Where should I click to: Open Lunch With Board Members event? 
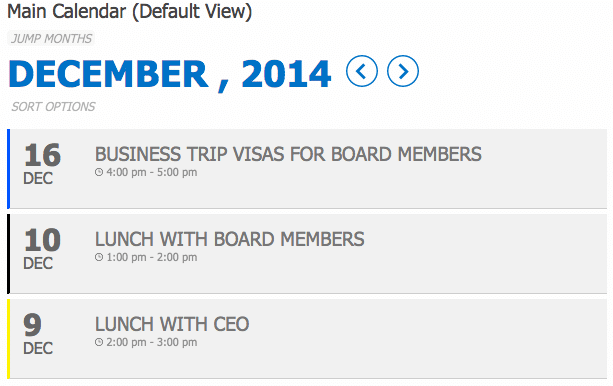pos(229,239)
